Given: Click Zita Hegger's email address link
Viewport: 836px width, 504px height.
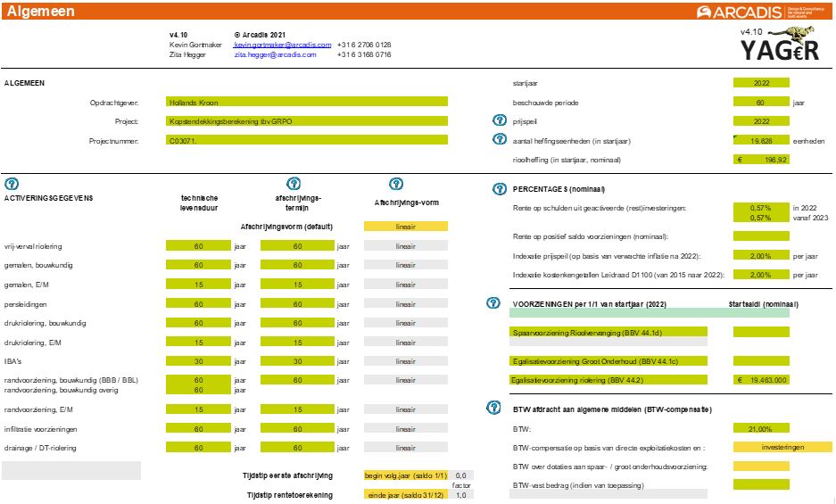Looking at the screenshot, I should coord(275,54).
